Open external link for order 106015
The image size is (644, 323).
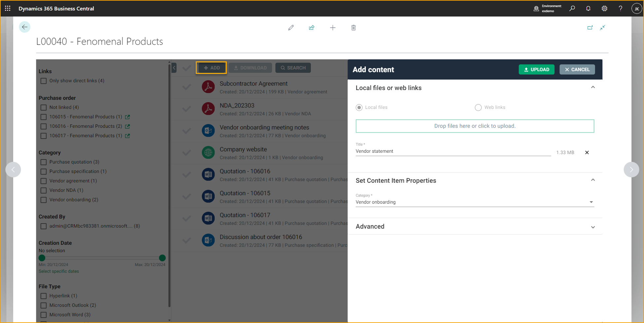click(x=128, y=117)
